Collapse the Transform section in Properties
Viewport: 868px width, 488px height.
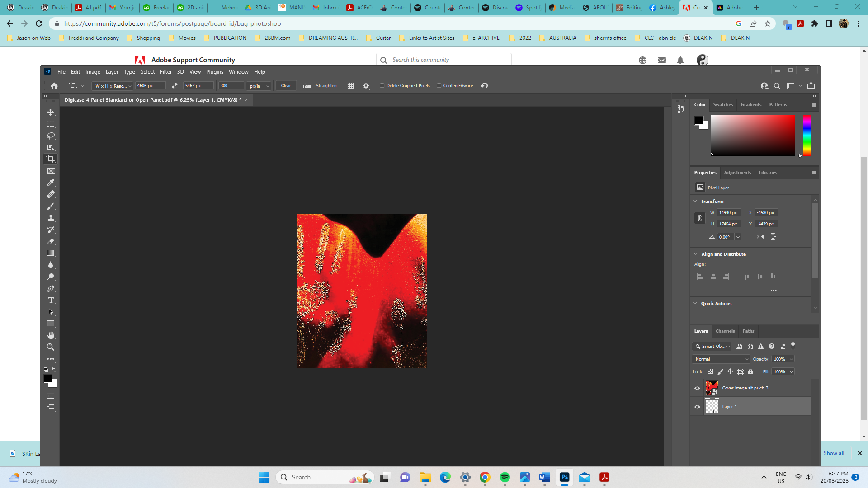pos(696,201)
